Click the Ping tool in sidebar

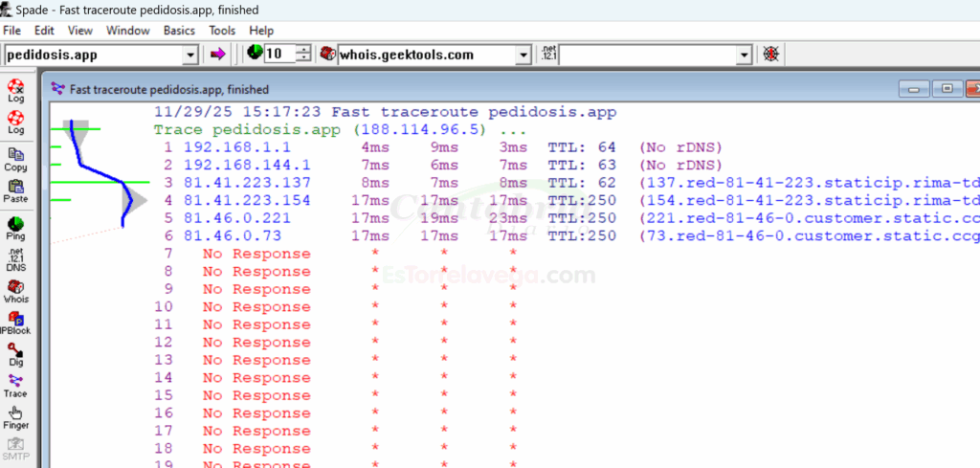[15, 228]
